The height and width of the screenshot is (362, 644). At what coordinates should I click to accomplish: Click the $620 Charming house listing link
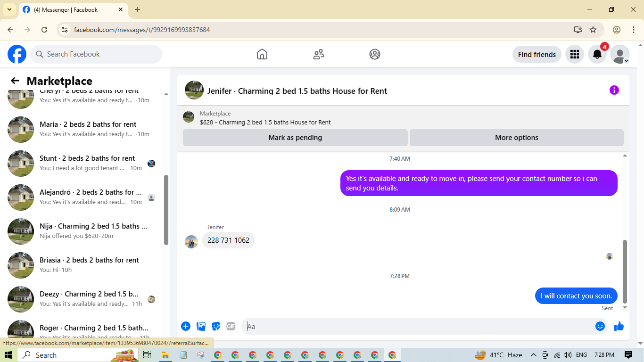coord(265,122)
